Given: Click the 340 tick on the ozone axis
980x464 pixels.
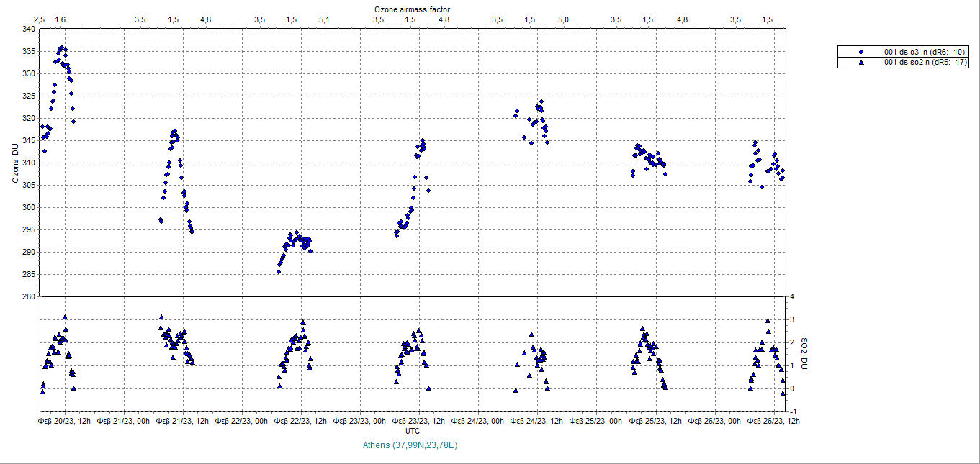Looking at the screenshot, I should click(28, 29).
